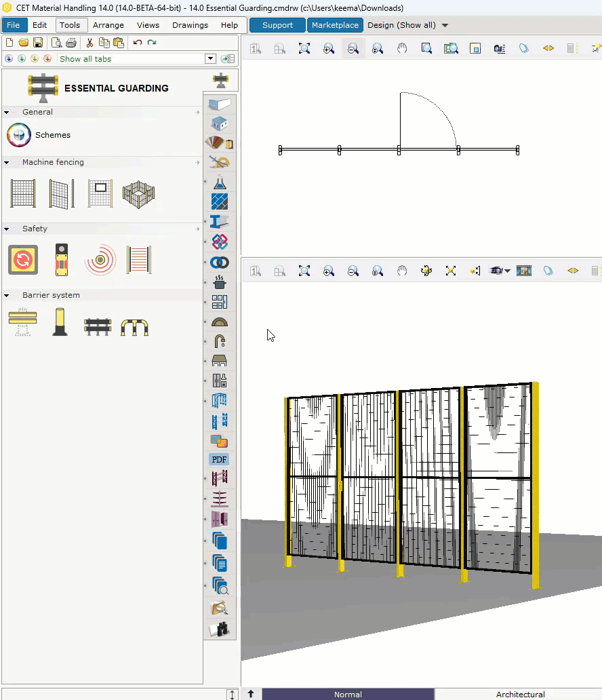
Task: Open the binoculars extension in the side strip
Action: (x=220, y=629)
